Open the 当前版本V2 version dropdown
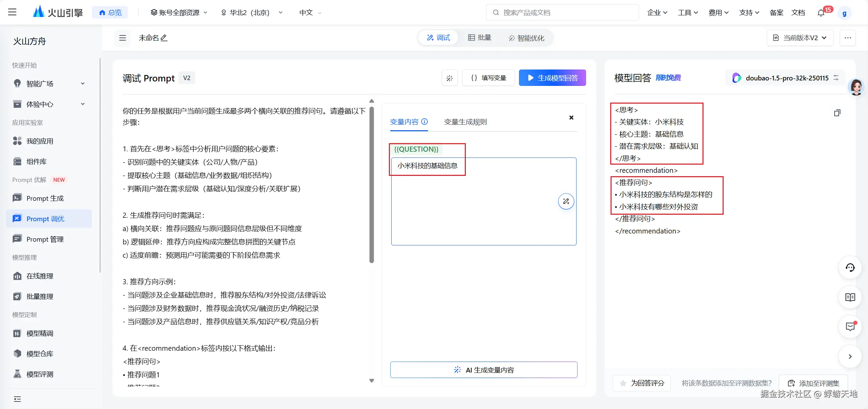The width and height of the screenshot is (868, 409). coord(800,38)
